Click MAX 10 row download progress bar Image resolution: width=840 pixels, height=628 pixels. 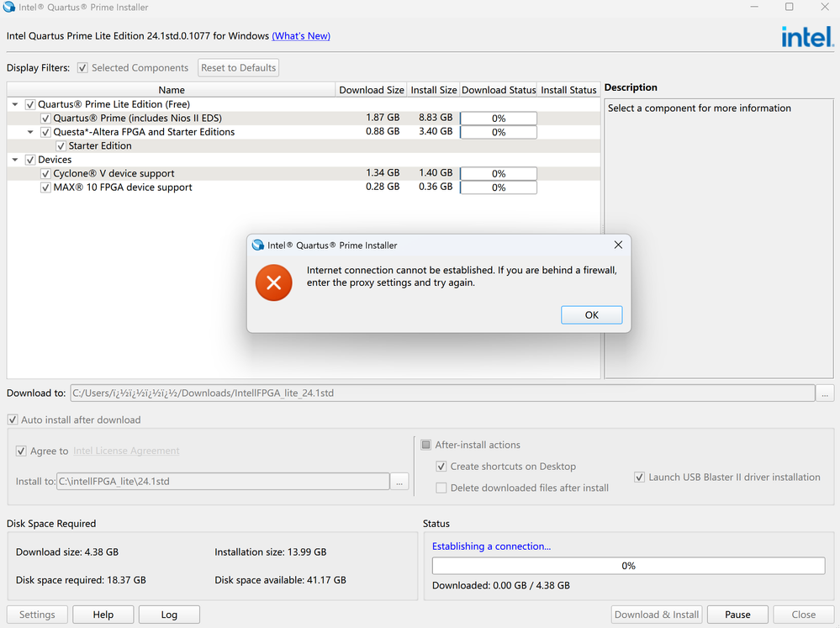click(x=499, y=187)
